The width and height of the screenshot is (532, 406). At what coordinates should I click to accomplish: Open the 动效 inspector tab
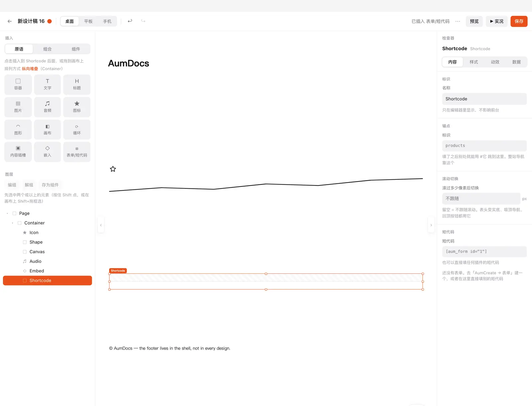click(495, 62)
